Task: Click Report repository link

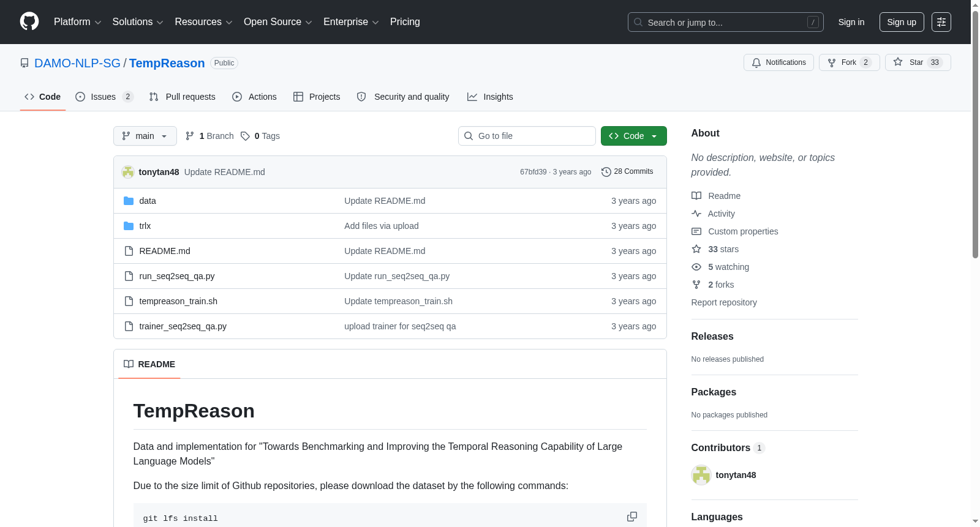Action: click(724, 302)
